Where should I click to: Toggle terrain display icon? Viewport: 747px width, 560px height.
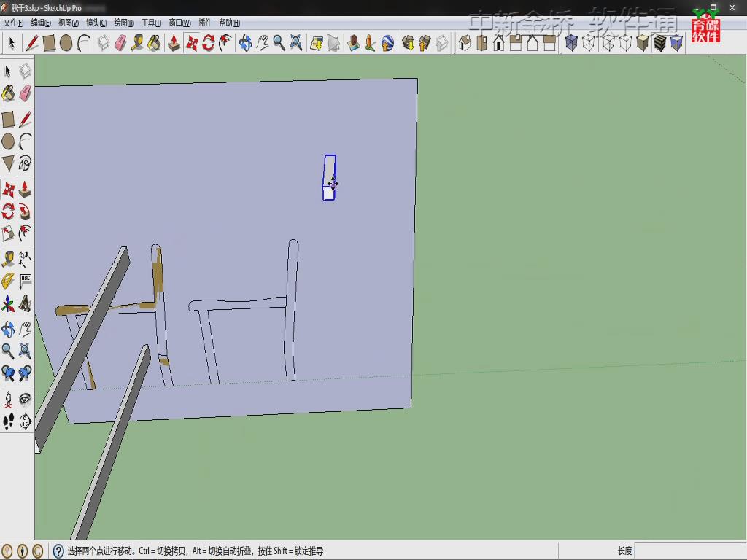coord(333,43)
